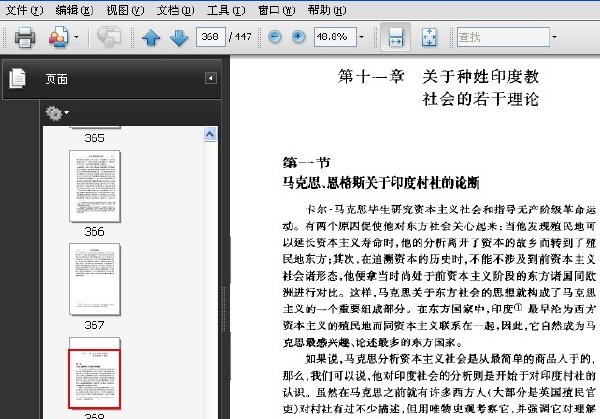
Task: Open the search options dropdown arrow
Action: pyautogui.click(x=554, y=37)
